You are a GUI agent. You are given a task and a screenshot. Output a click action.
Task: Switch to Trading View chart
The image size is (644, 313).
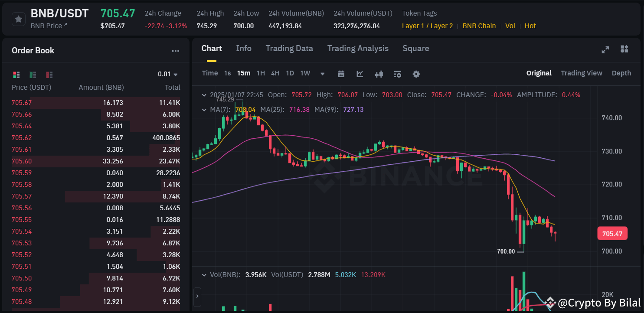582,73
